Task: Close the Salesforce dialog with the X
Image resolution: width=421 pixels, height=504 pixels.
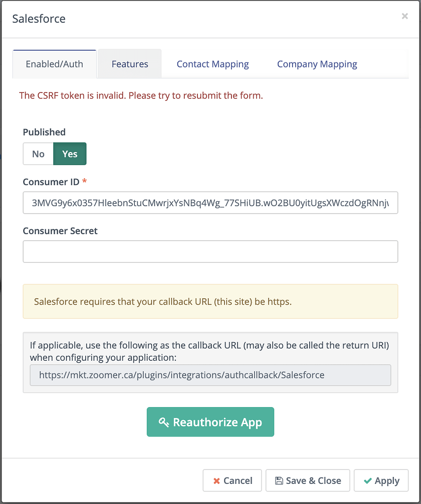Action: point(405,16)
